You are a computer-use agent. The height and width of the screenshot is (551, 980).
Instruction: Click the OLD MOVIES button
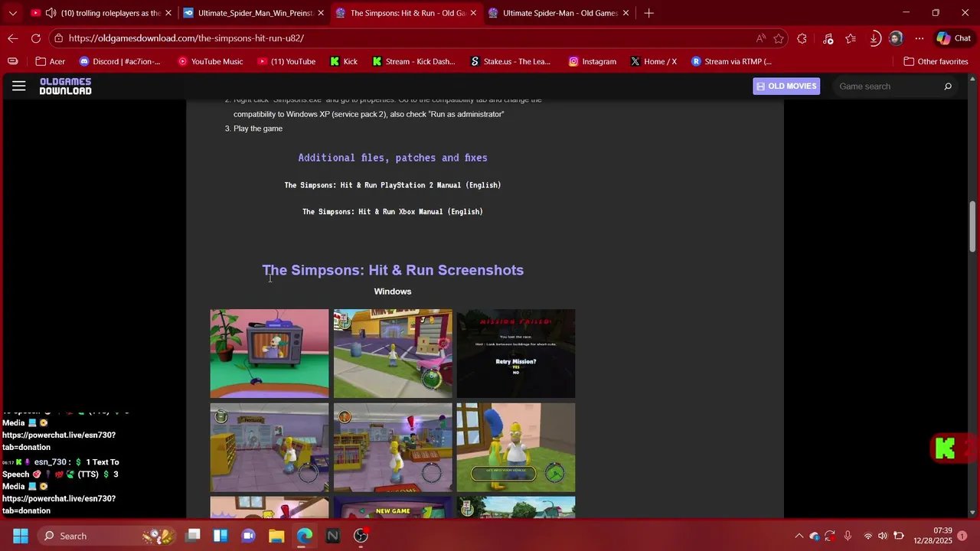(x=786, y=86)
